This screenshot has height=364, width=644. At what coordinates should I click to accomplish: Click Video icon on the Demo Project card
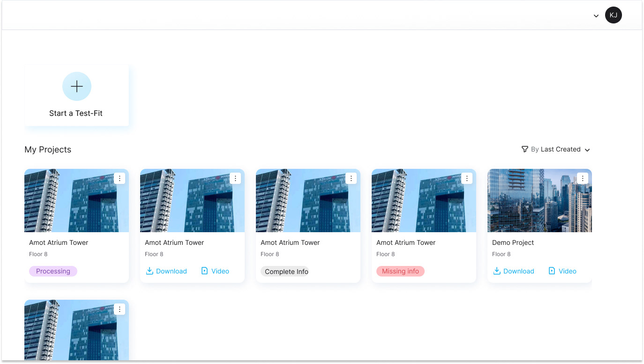pos(552,271)
